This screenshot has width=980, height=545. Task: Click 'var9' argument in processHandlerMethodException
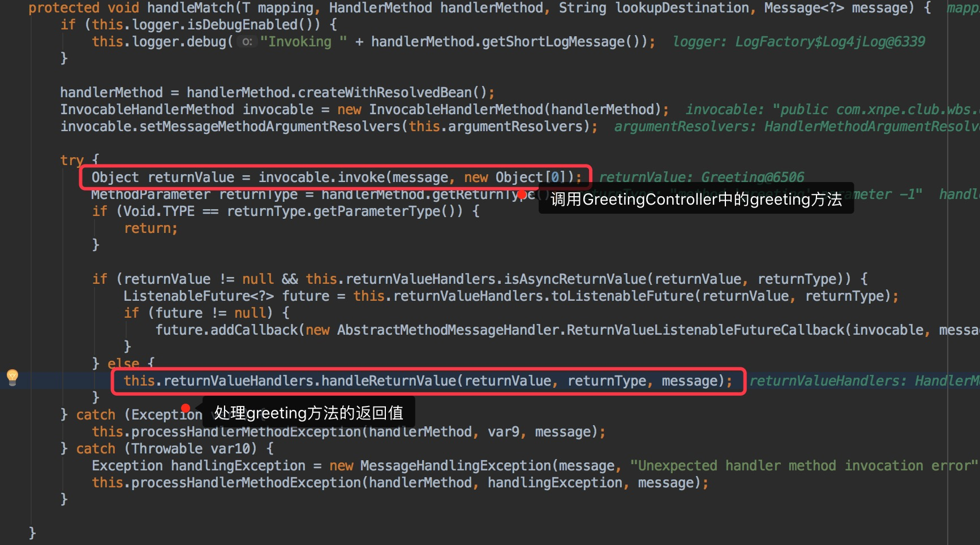click(x=504, y=432)
